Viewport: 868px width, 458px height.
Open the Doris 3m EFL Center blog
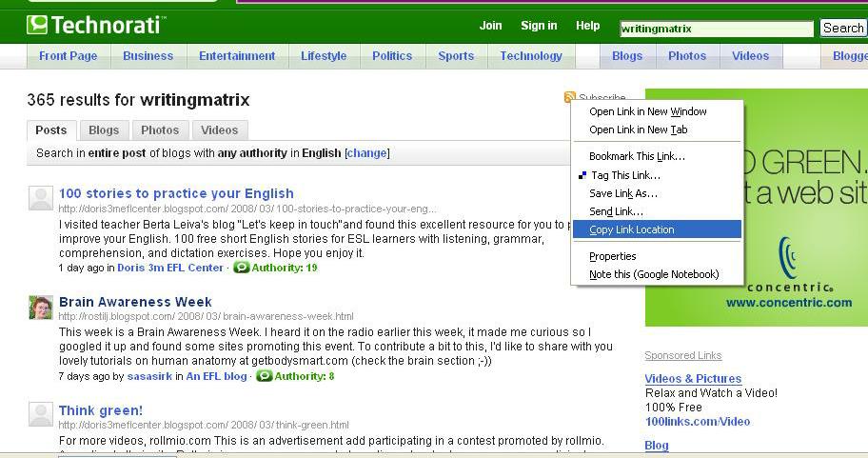click(x=170, y=268)
